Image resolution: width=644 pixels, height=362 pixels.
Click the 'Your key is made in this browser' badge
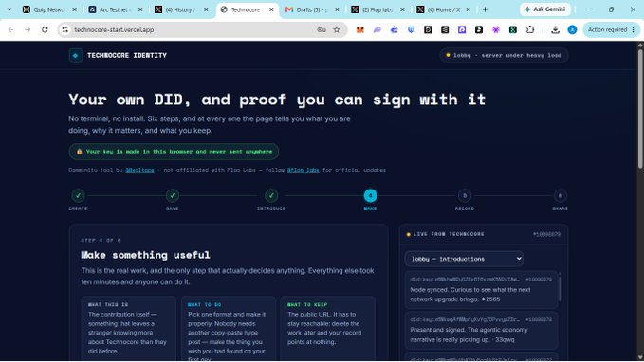[x=175, y=152]
